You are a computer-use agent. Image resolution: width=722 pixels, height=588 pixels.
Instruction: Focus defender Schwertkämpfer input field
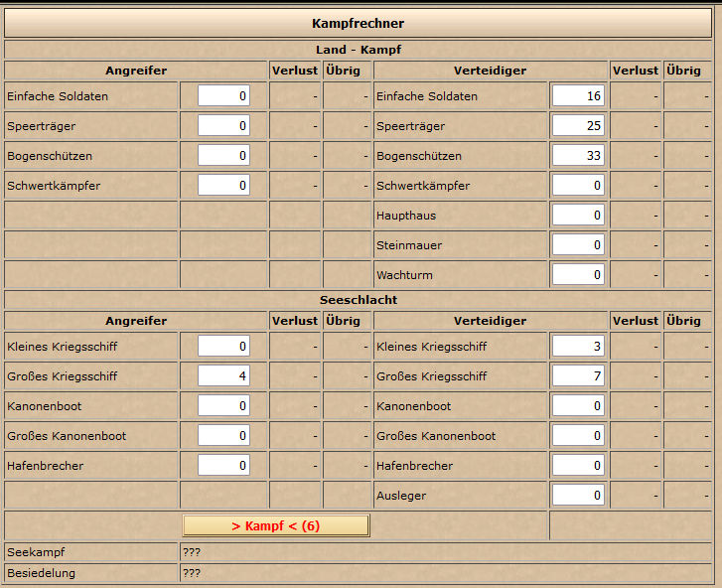pyautogui.click(x=578, y=186)
